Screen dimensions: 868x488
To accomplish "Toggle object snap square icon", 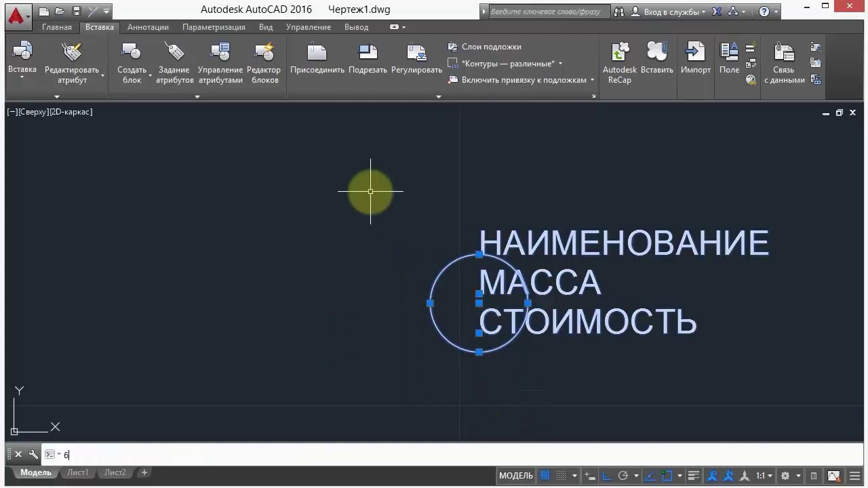I will point(667,476).
